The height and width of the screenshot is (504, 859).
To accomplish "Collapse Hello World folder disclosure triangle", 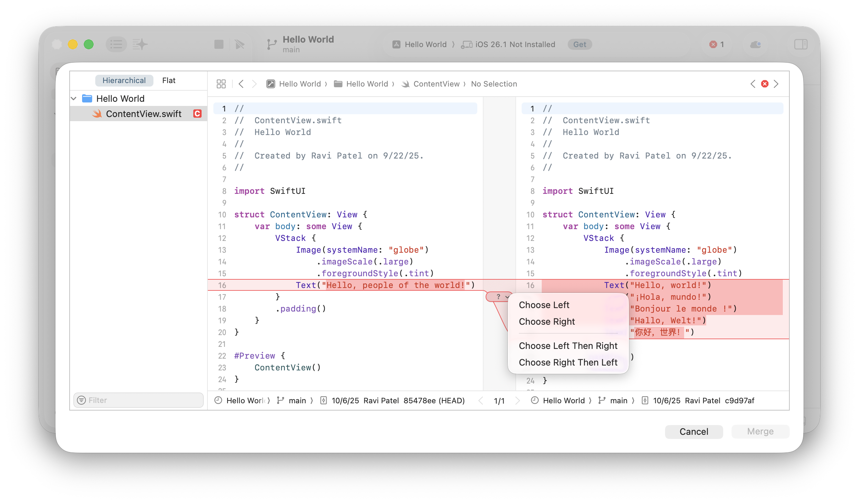I will (x=73, y=99).
